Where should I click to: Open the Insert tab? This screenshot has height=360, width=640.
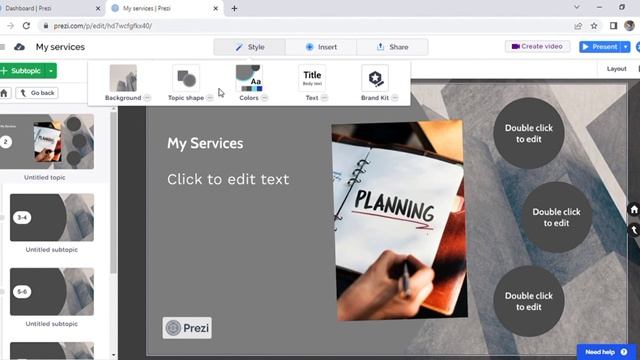tap(321, 47)
